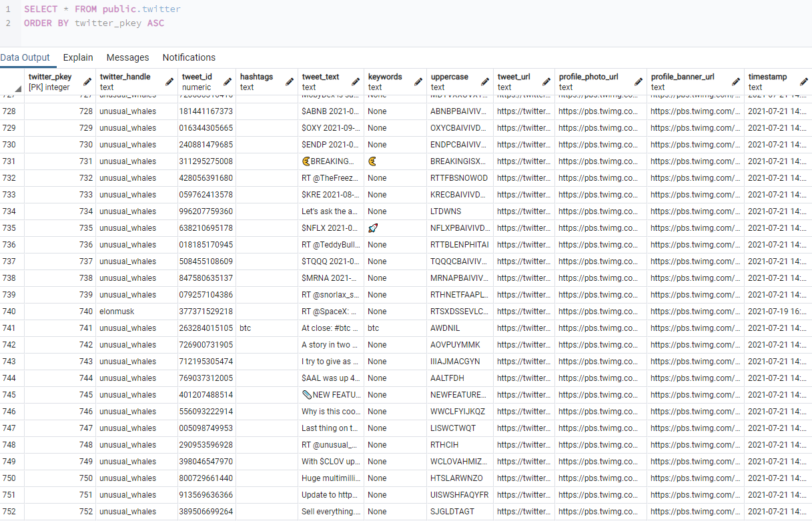Image resolution: width=812 pixels, height=521 pixels.
Task: Click tweet text 'With $CLOV up...'
Action: 330,462
